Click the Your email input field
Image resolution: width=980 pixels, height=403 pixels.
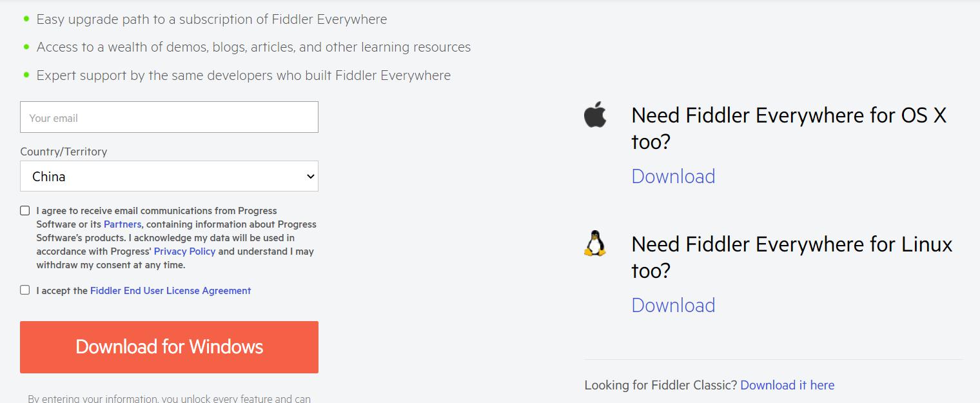click(x=169, y=117)
